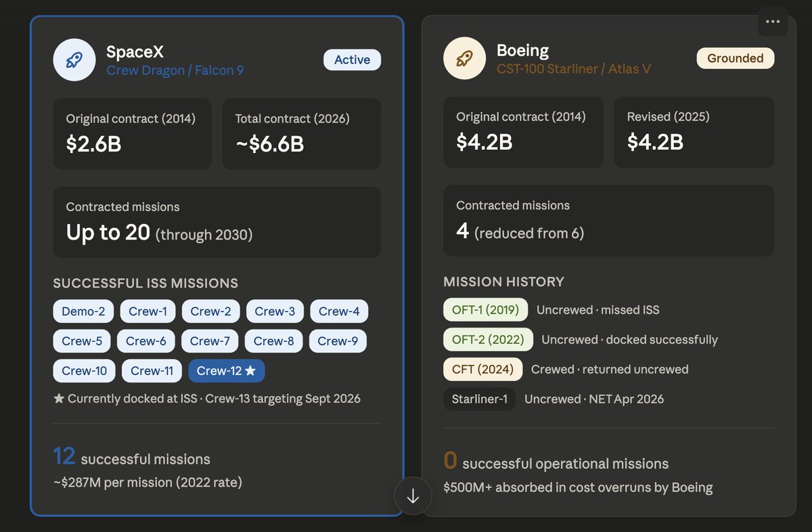Click the MISSION HISTORY heading
Viewport: 812px width, 532px height.
503,282
